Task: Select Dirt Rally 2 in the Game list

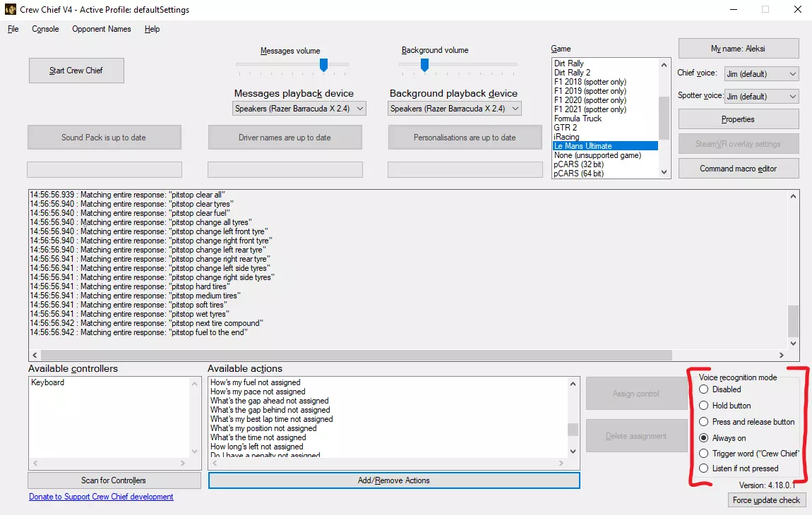Action: point(572,73)
